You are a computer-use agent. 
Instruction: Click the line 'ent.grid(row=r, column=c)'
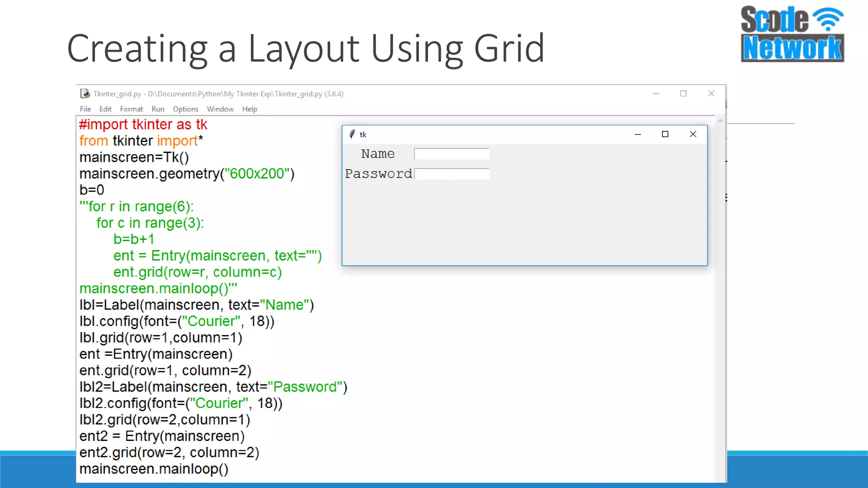[198, 272]
